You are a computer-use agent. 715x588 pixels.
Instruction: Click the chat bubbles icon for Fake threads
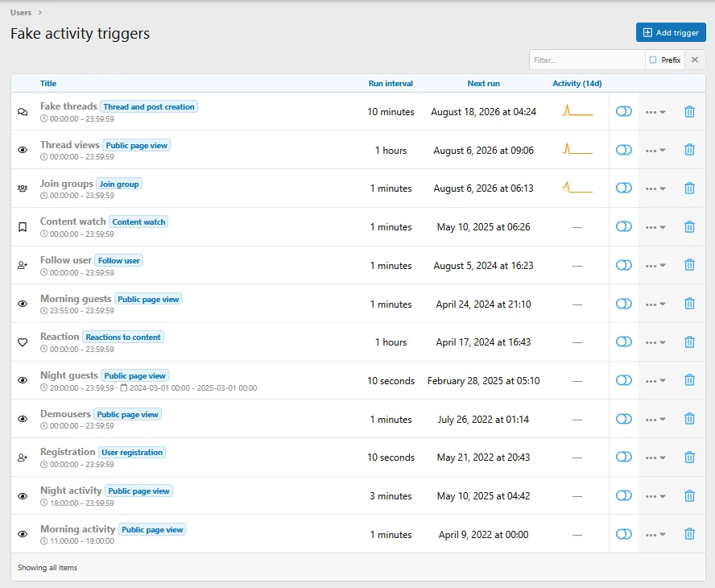[23, 112]
